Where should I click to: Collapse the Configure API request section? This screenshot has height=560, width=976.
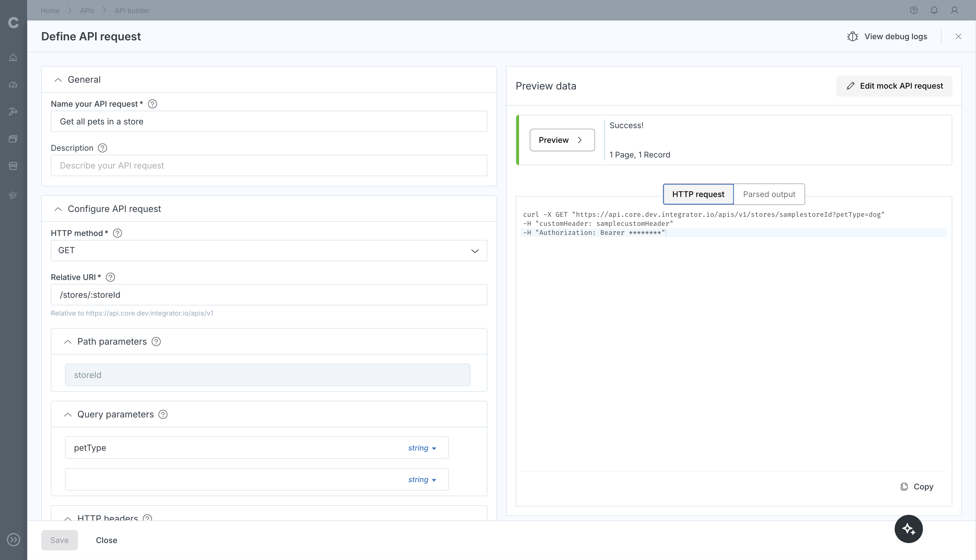click(58, 209)
